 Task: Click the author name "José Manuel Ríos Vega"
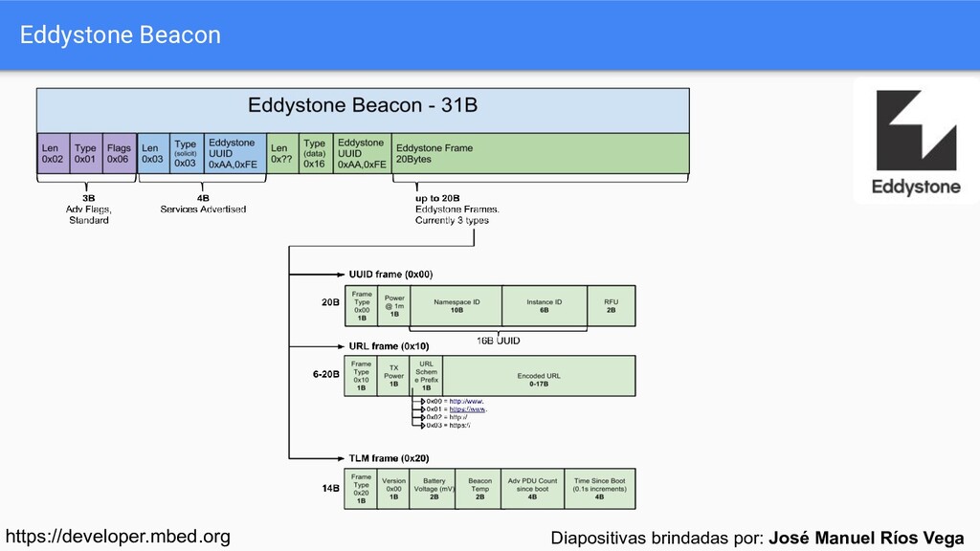pos(866,538)
